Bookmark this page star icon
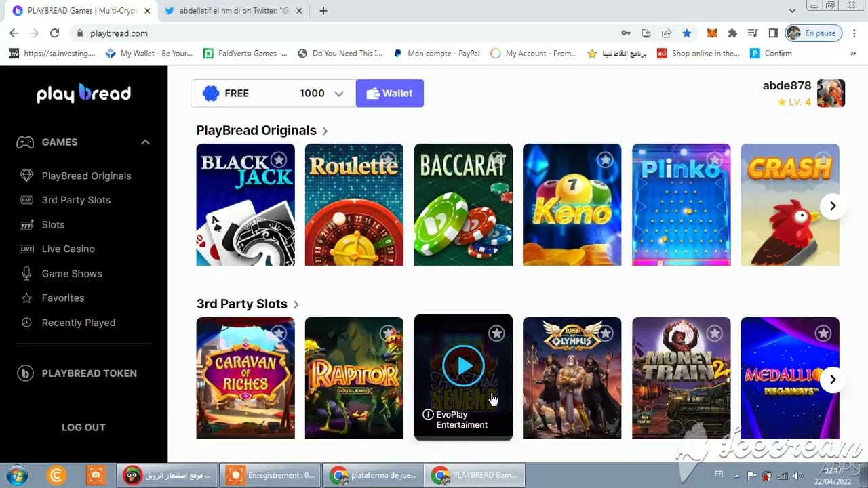This screenshot has height=488, width=868. coord(687,33)
